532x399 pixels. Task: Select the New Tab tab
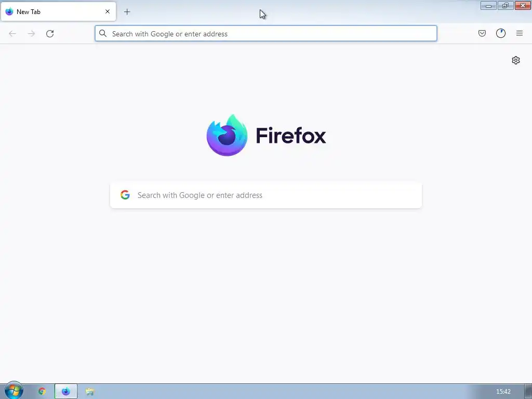click(58, 11)
